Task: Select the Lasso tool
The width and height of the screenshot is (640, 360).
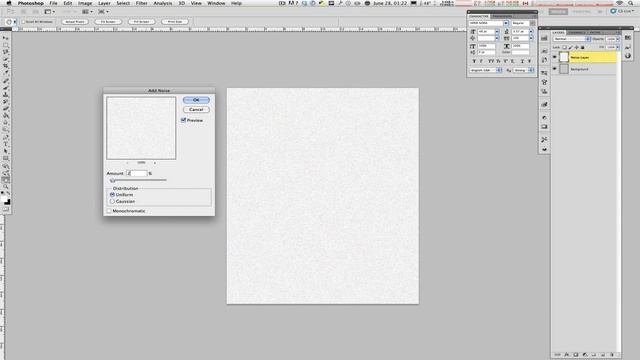Action: tap(6, 52)
